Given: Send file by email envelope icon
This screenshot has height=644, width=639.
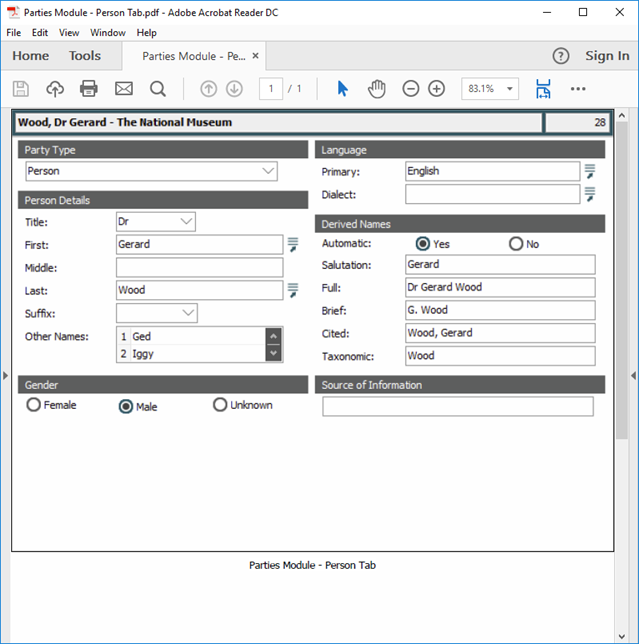Looking at the screenshot, I should [x=123, y=89].
